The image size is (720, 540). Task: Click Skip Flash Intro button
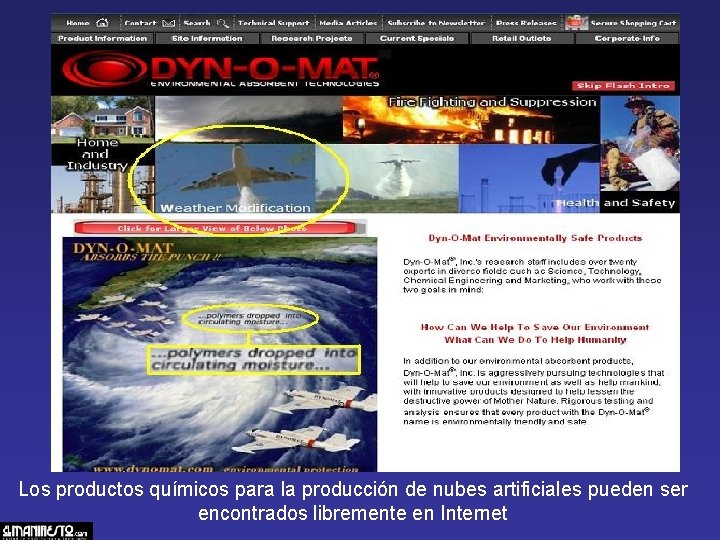(623, 86)
